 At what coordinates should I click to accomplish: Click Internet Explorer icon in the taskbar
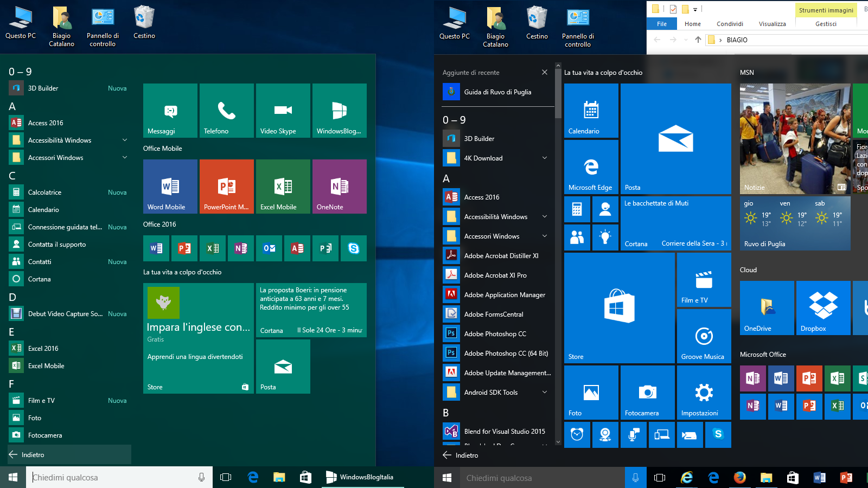coord(687,478)
